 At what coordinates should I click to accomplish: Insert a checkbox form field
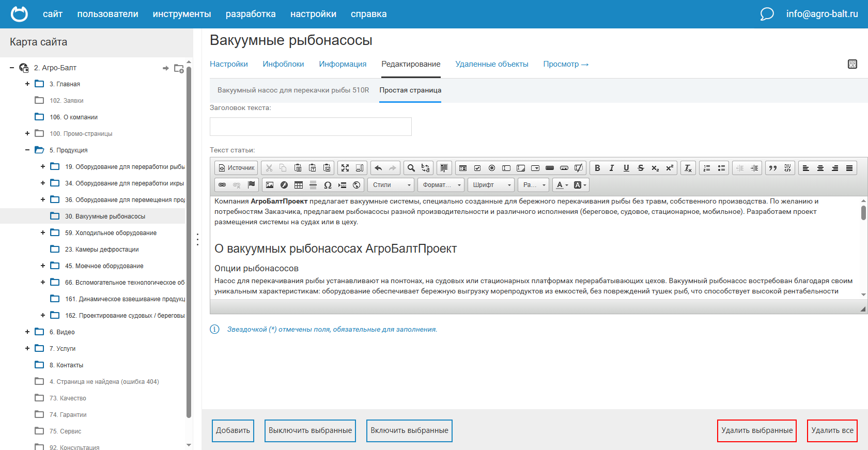click(477, 168)
